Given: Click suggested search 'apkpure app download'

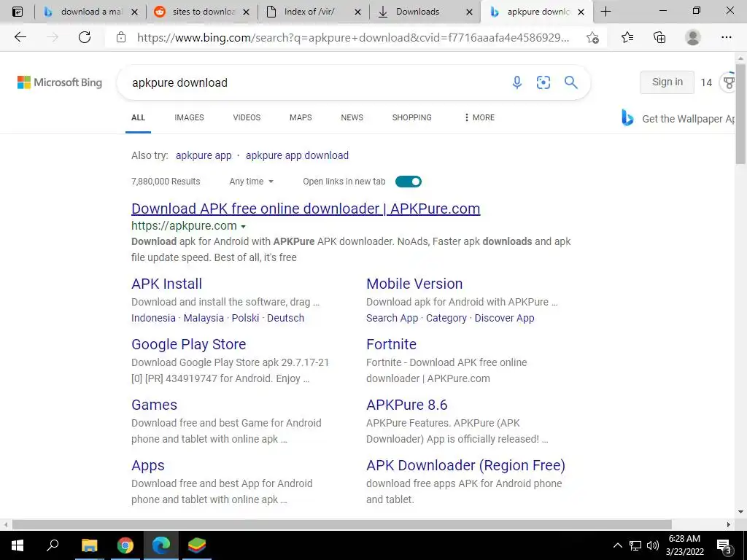Looking at the screenshot, I should pyautogui.click(x=298, y=155).
